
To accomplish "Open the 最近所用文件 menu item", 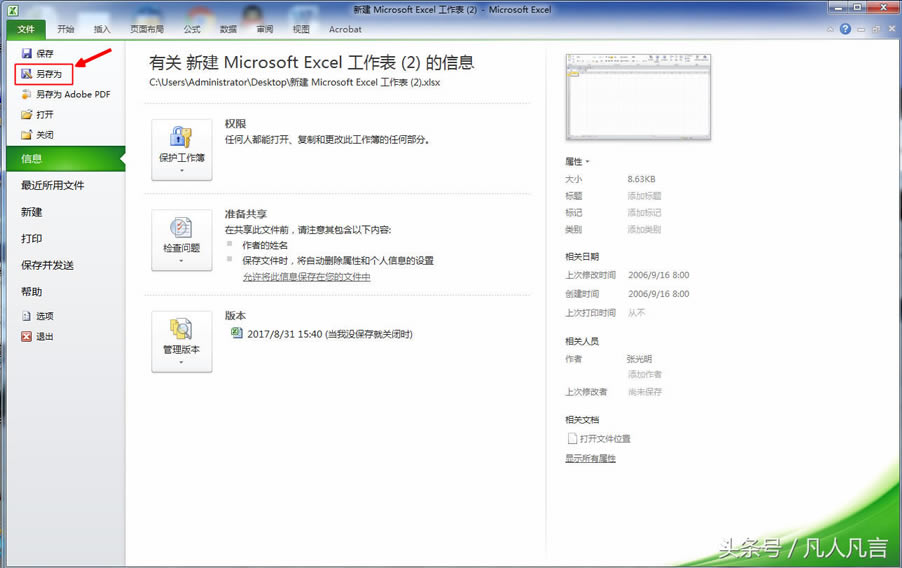I will coord(53,185).
